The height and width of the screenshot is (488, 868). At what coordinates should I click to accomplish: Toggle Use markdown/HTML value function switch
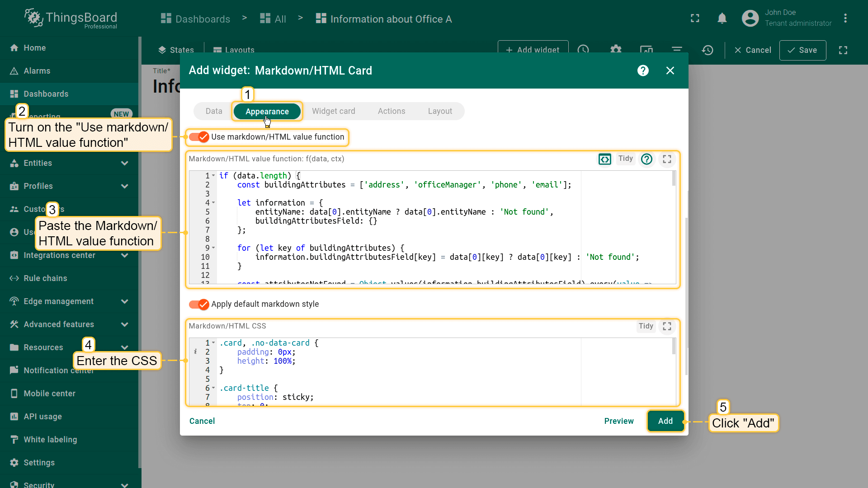tap(199, 137)
